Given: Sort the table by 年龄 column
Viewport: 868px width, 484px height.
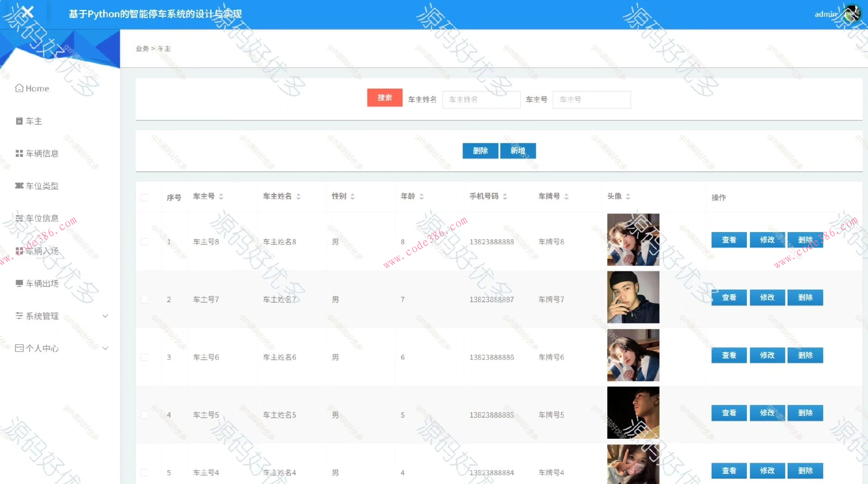Looking at the screenshot, I should pos(421,196).
